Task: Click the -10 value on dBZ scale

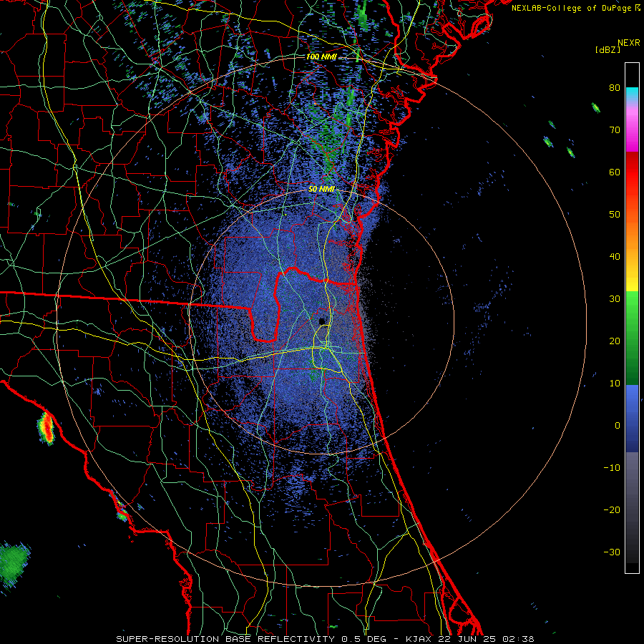Action: click(x=612, y=468)
